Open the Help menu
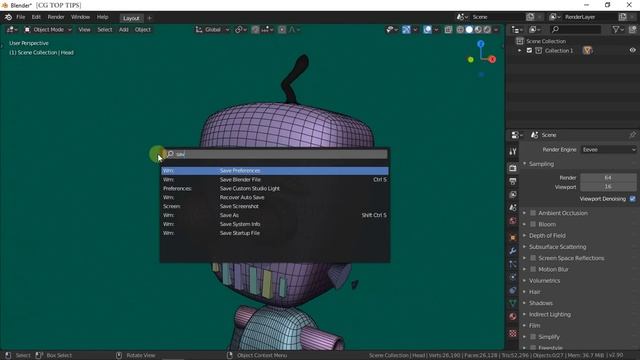The height and width of the screenshot is (360, 640). [x=102, y=17]
